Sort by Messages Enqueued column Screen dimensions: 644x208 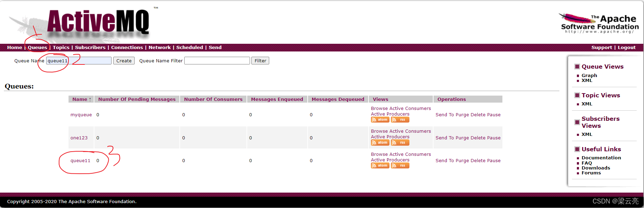coord(277,99)
